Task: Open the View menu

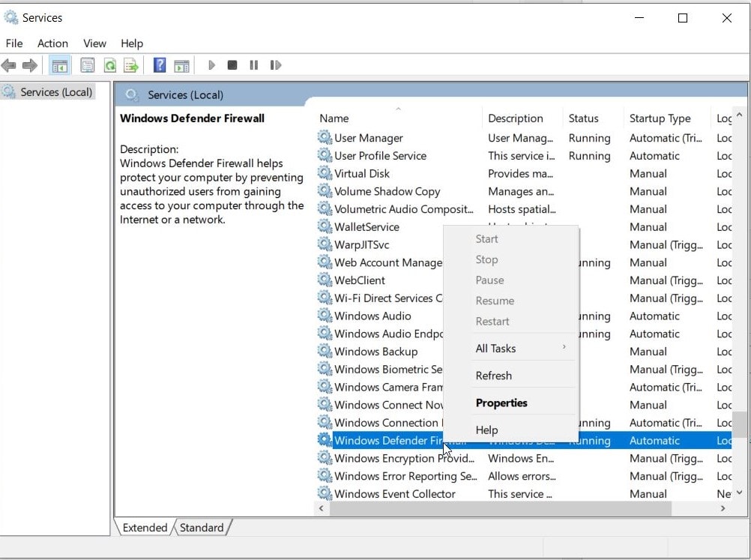Action: (x=94, y=43)
